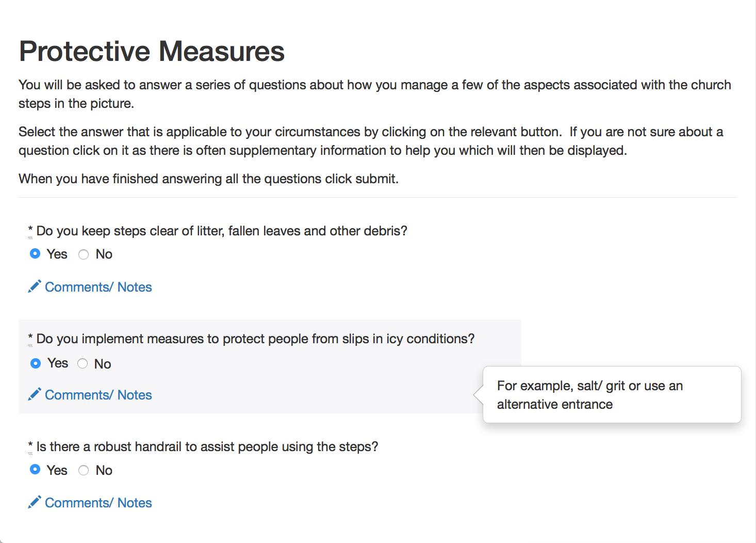
Task: Choose No radio for icy conditions measures
Action: 83,364
